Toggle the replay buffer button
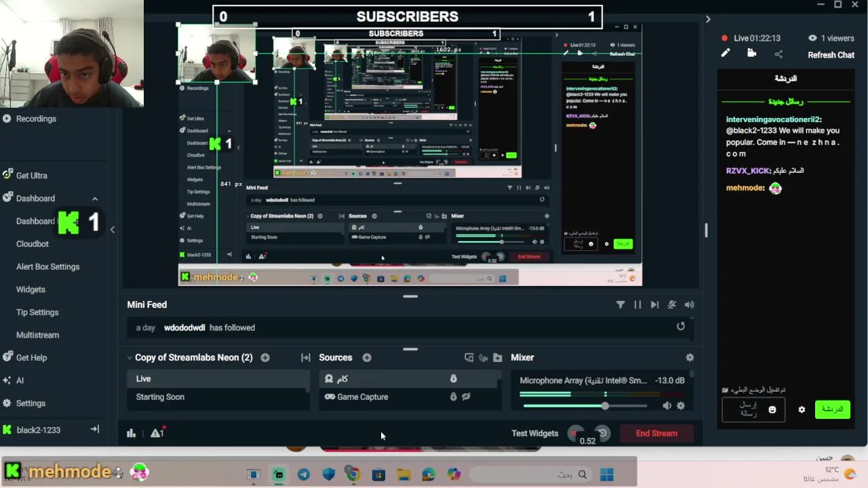This screenshot has width=868, height=488. click(601, 433)
